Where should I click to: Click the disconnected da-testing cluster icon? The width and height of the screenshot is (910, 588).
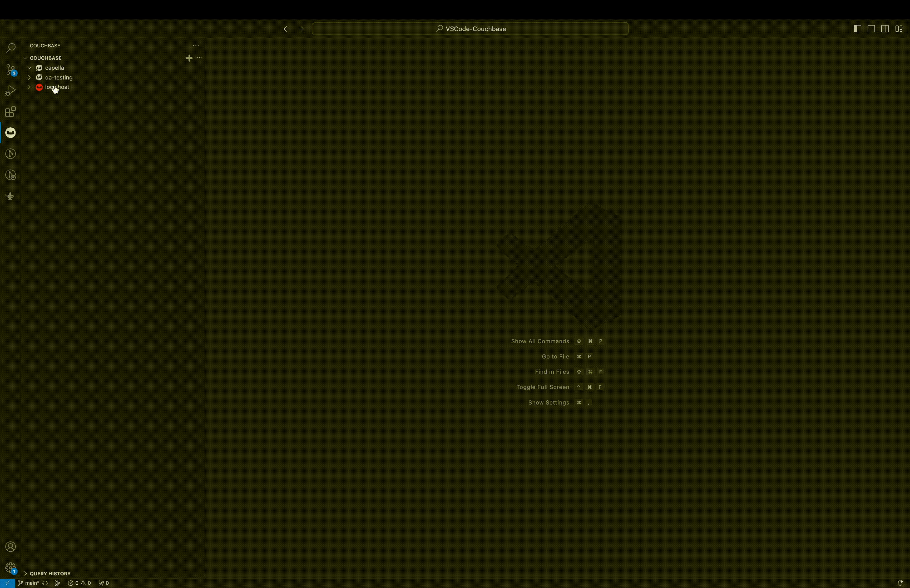click(x=39, y=77)
